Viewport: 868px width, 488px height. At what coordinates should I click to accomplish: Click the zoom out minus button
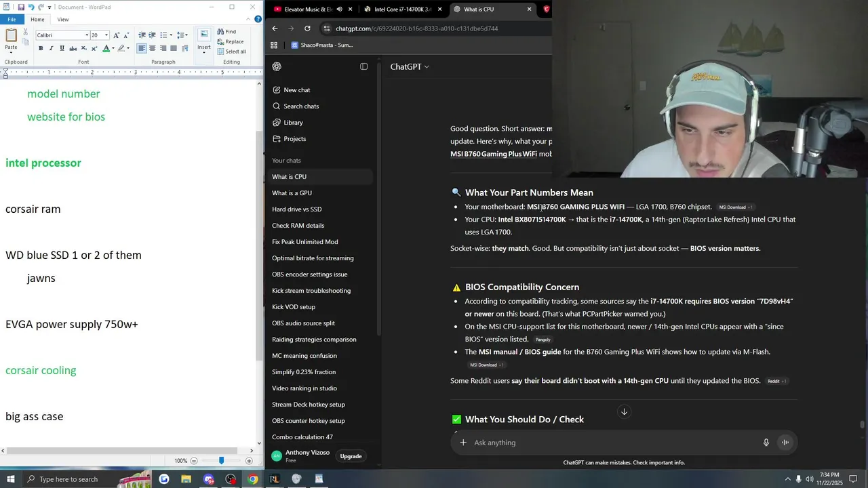pyautogui.click(x=194, y=461)
